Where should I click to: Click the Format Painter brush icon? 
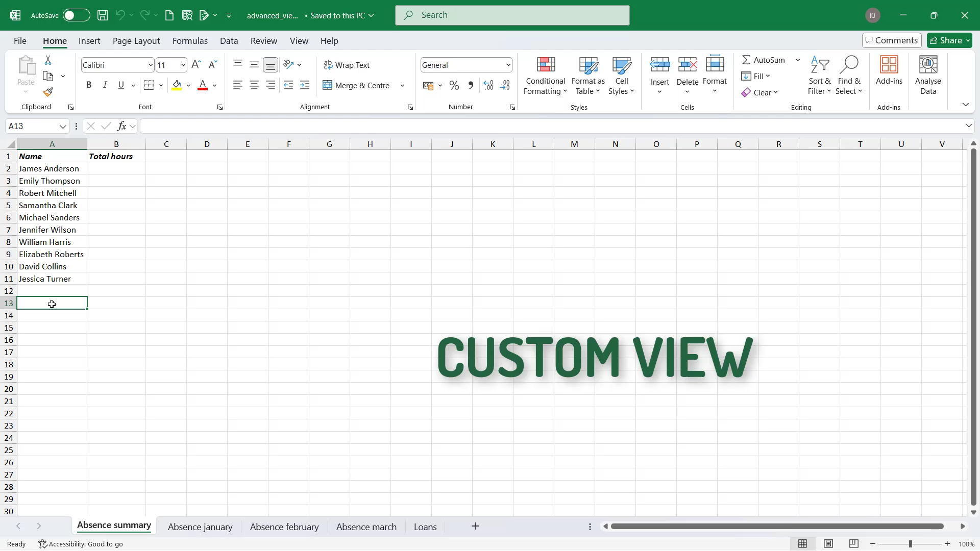(x=48, y=92)
